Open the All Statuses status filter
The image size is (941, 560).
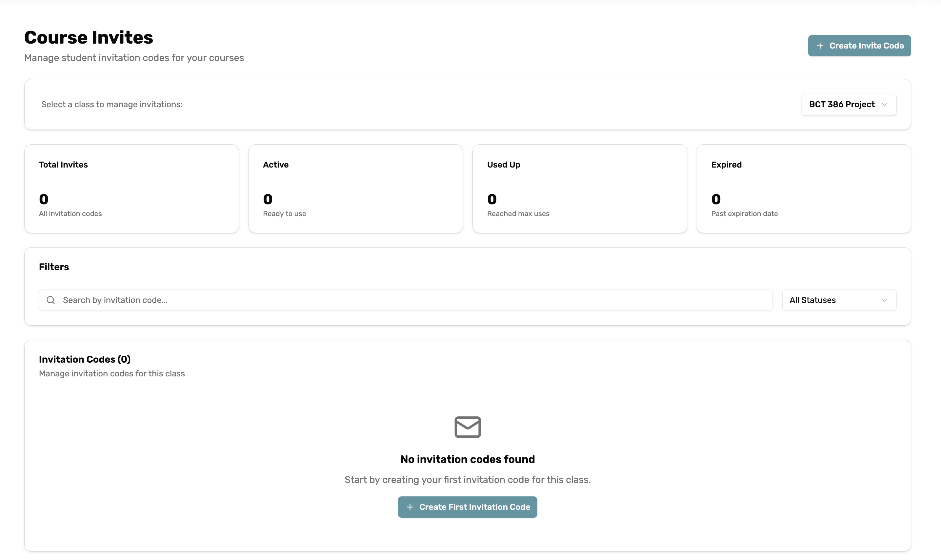coord(839,300)
